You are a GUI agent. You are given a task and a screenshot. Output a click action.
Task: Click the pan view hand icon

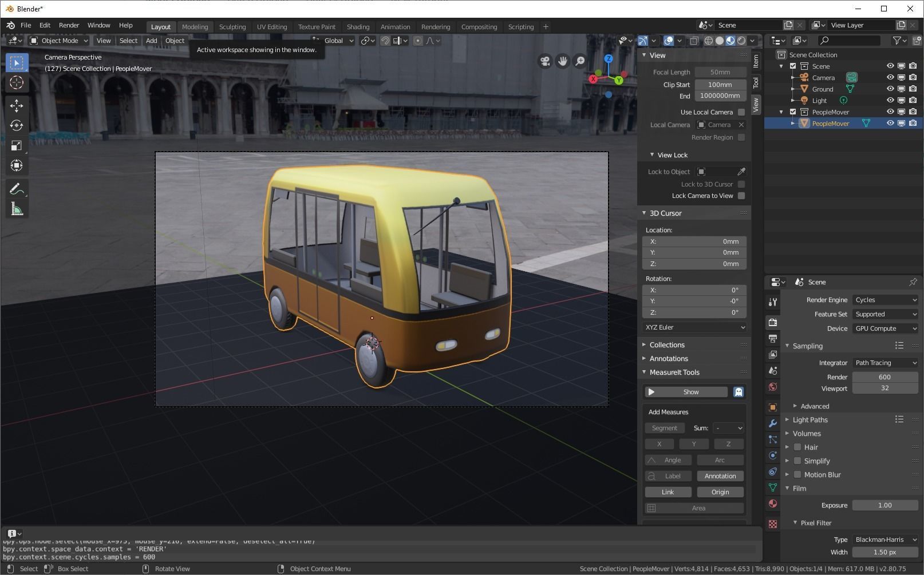coord(562,61)
